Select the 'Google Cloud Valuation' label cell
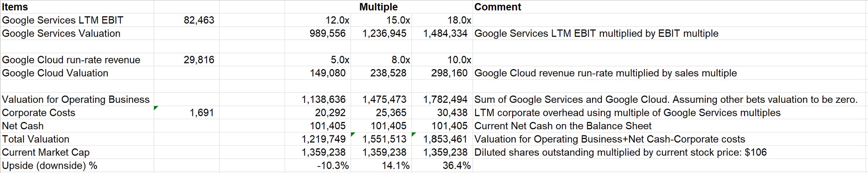 pyautogui.click(x=77, y=73)
